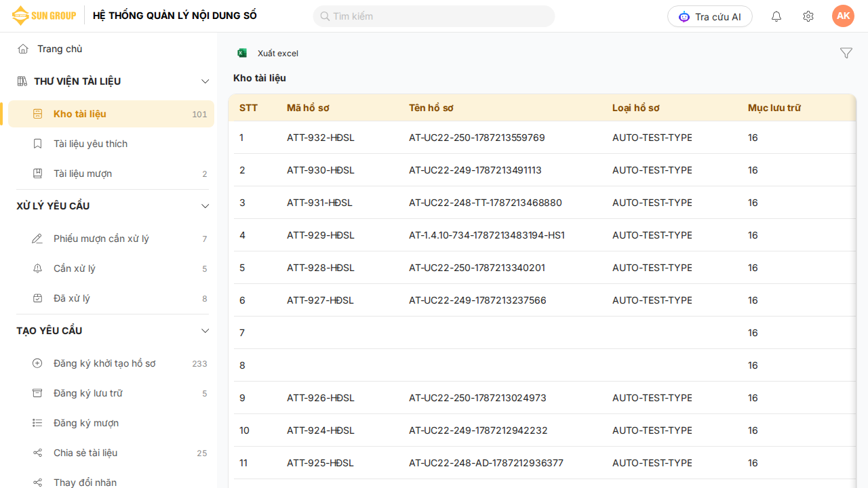Click the Loại hồ sơ column header

click(x=636, y=108)
